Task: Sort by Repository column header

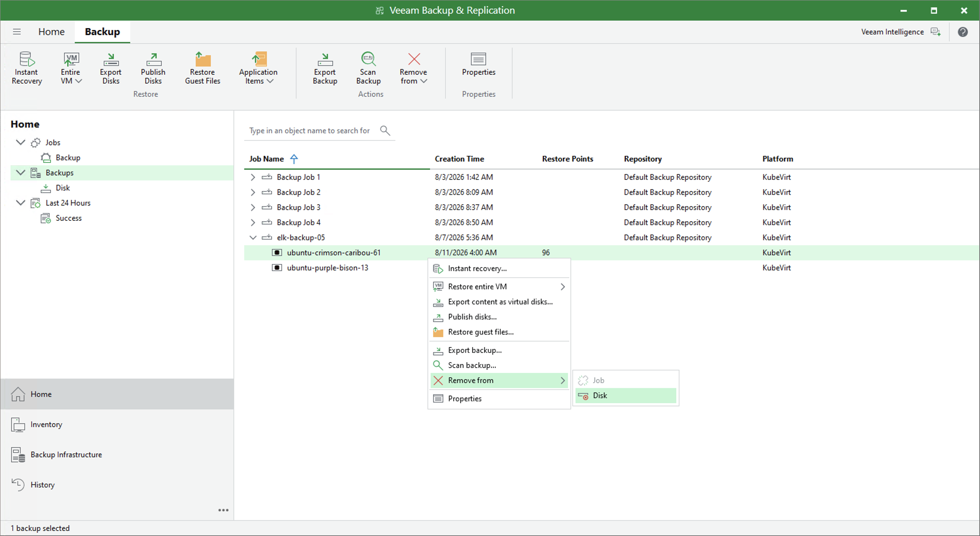Action: [643, 159]
